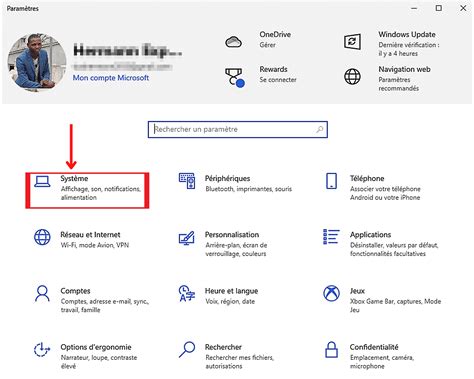Click the Navigation web globe icon
This screenshot has width=474, height=379.
(x=352, y=76)
